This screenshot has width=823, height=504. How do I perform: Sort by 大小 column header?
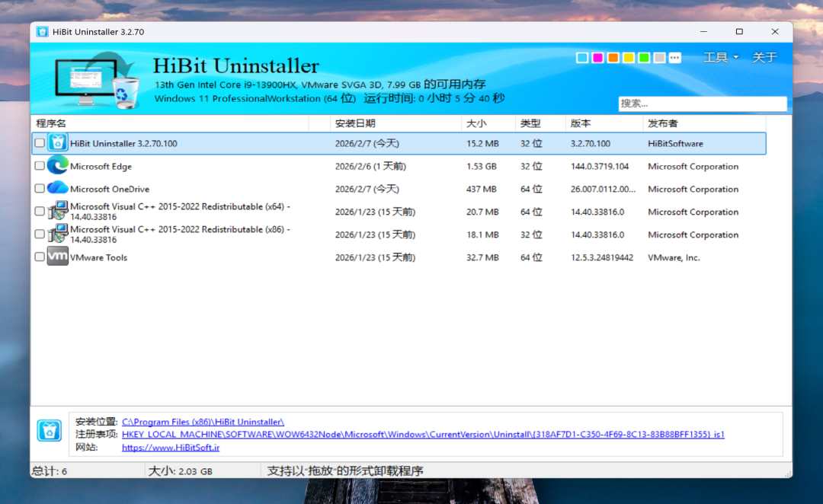[x=488, y=123]
